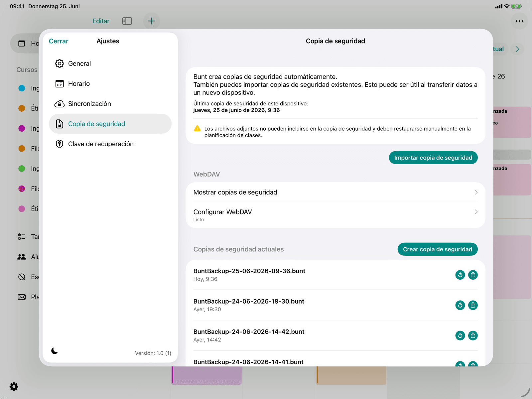The width and height of the screenshot is (532, 399).
Task: Select the Copia de seguridad section
Action: click(110, 124)
